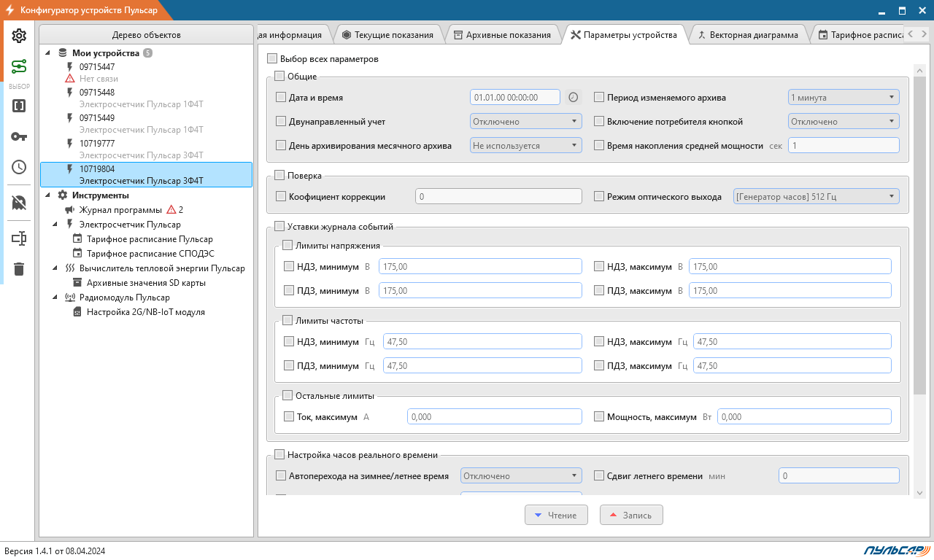The width and height of the screenshot is (934, 560).
Task: Toggle Лимиты напряжения checkbox
Action: tap(287, 246)
